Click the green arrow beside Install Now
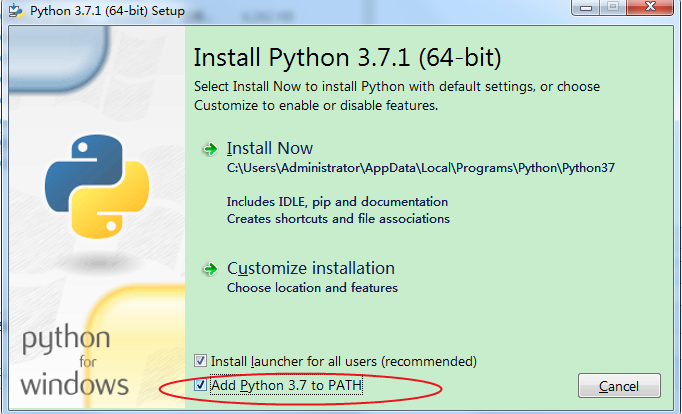682x414 pixels. coord(211,149)
